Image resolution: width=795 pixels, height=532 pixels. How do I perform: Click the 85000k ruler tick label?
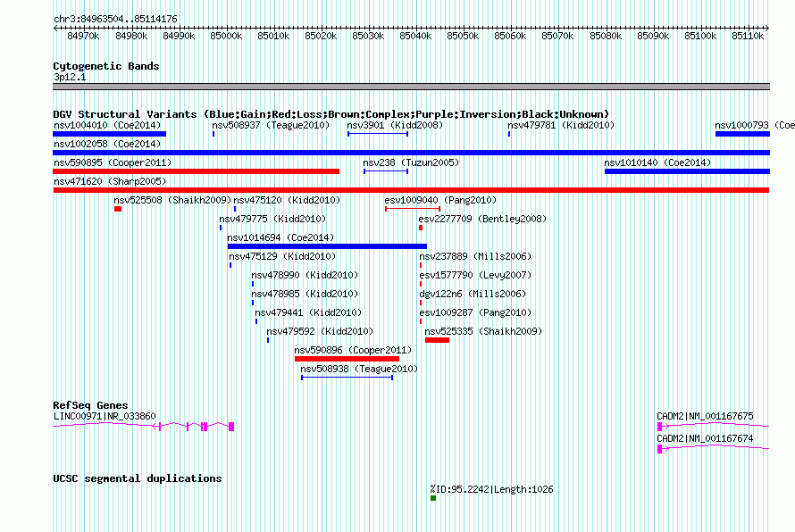(226, 36)
